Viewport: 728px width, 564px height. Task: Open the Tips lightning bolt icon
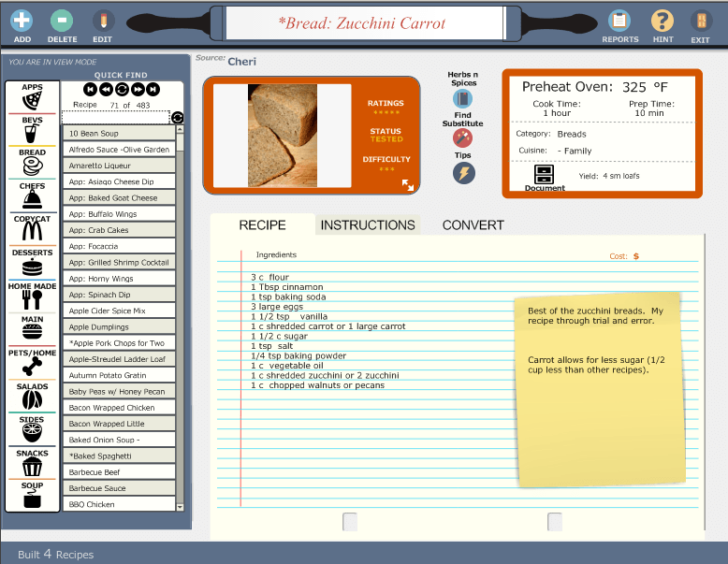[x=463, y=173]
